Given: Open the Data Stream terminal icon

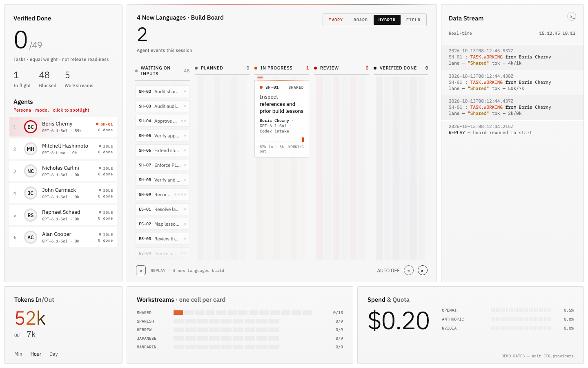Looking at the screenshot, I should (572, 16).
